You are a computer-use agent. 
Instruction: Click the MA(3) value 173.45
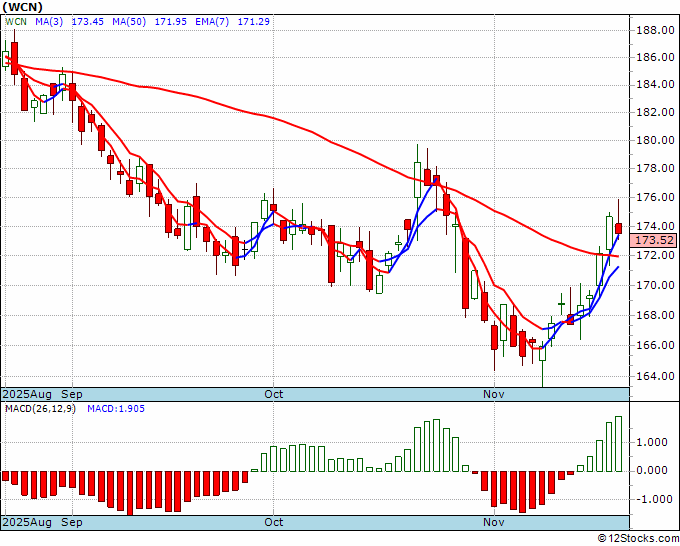click(88, 21)
